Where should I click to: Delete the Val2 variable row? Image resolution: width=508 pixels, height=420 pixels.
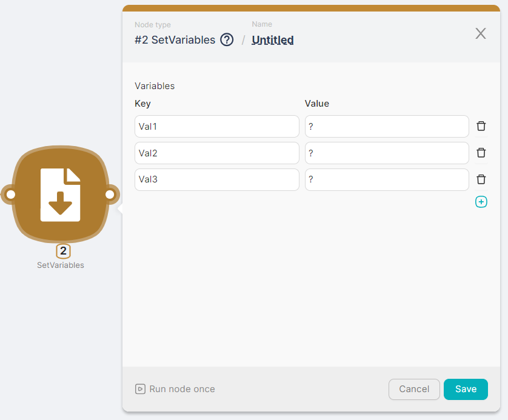click(481, 153)
